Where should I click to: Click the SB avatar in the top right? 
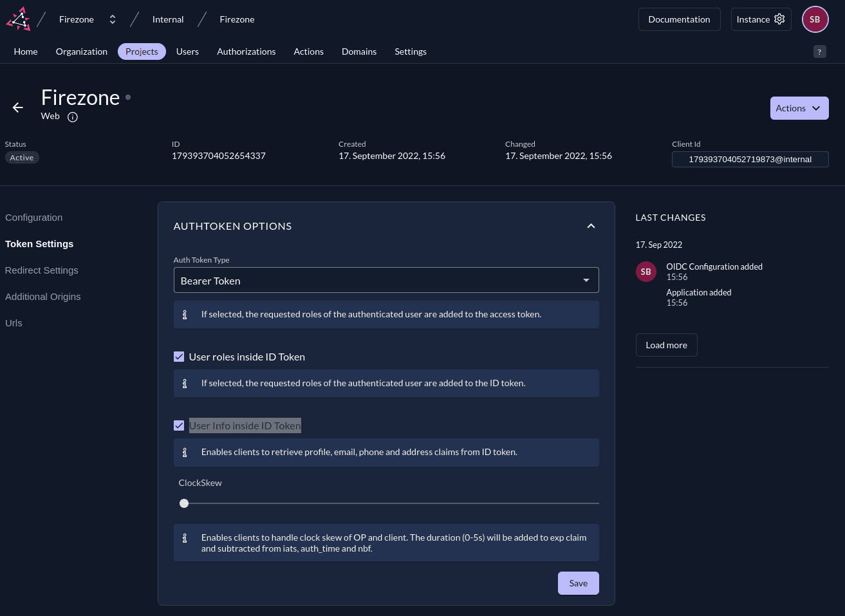coord(815,19)
